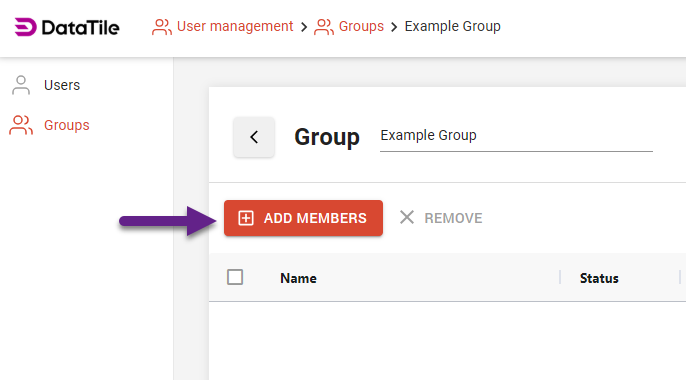Go back using the chevron button

pos(254,137)
